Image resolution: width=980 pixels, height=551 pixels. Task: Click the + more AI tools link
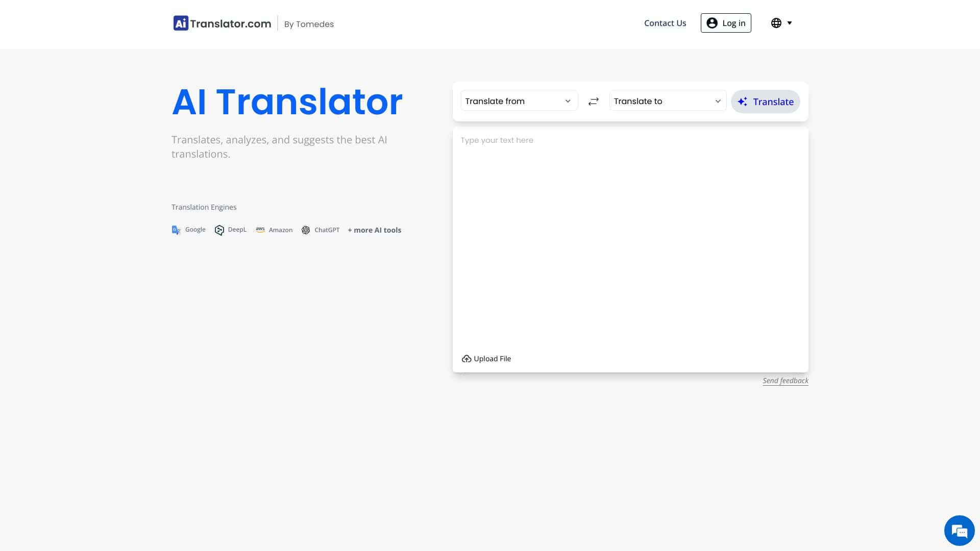(x=374, y=230)
